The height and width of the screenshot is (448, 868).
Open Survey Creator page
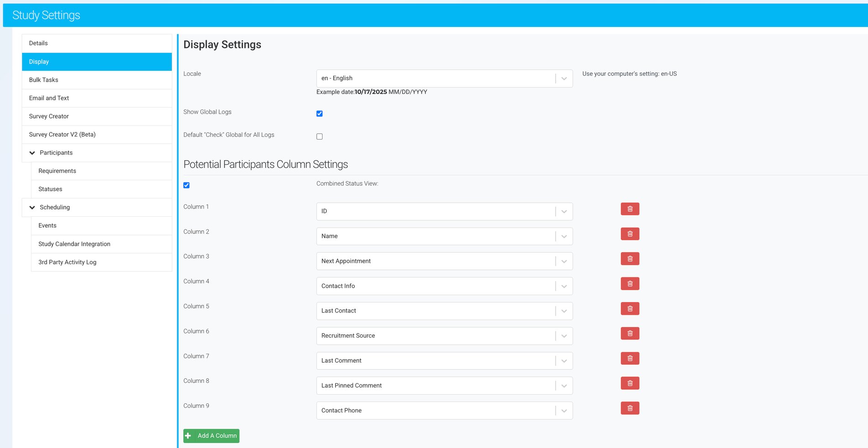pos(97,116)
